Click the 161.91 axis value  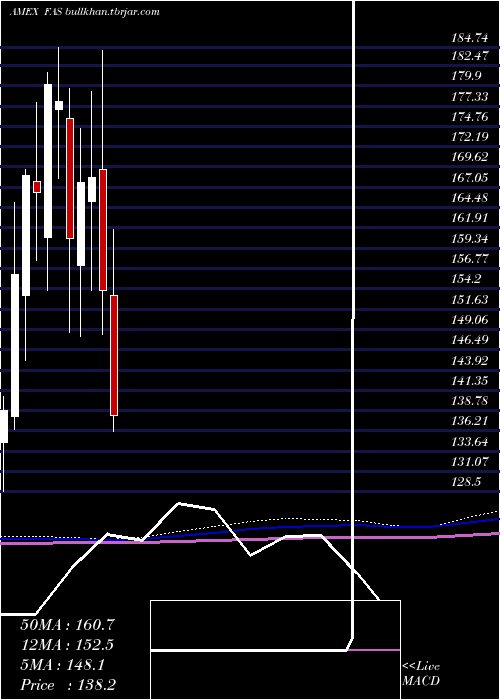pos(470,218)
